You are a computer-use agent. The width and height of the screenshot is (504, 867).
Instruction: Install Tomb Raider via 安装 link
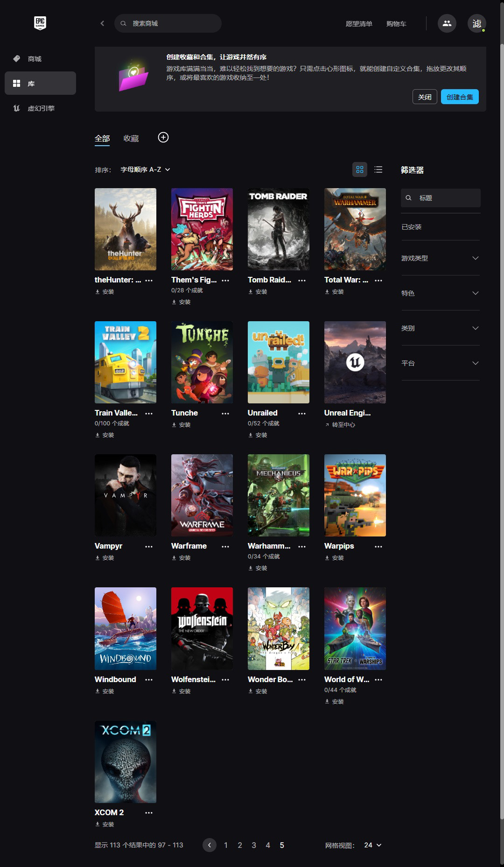pyautogui.click(x=258, y=292)
